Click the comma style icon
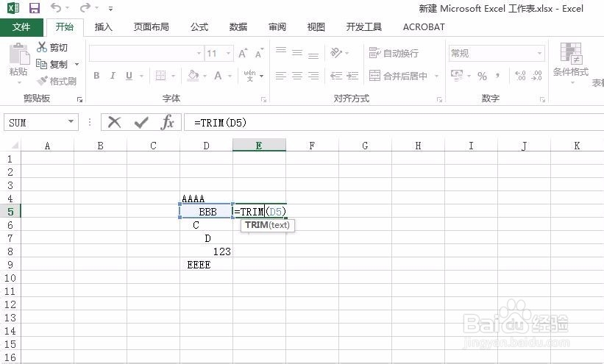Viewport: 604px width, 364px height. coord(497,76)
